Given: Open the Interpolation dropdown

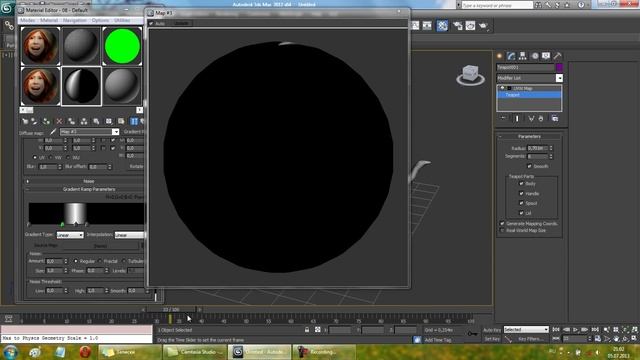Looking at the screenshot, I should [x=129, y=235].
